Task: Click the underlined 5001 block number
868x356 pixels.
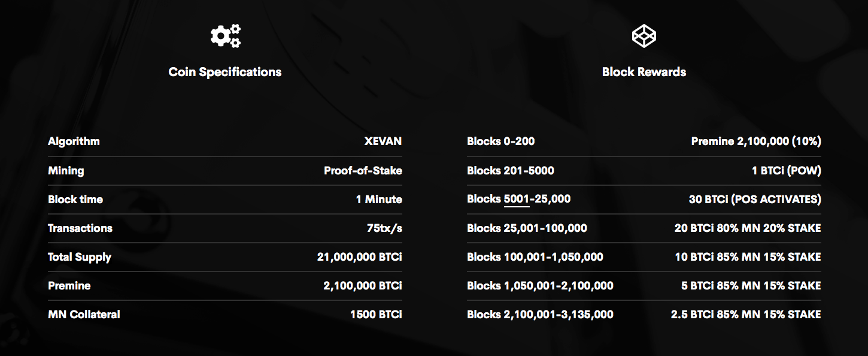Action: pos(517,199)
